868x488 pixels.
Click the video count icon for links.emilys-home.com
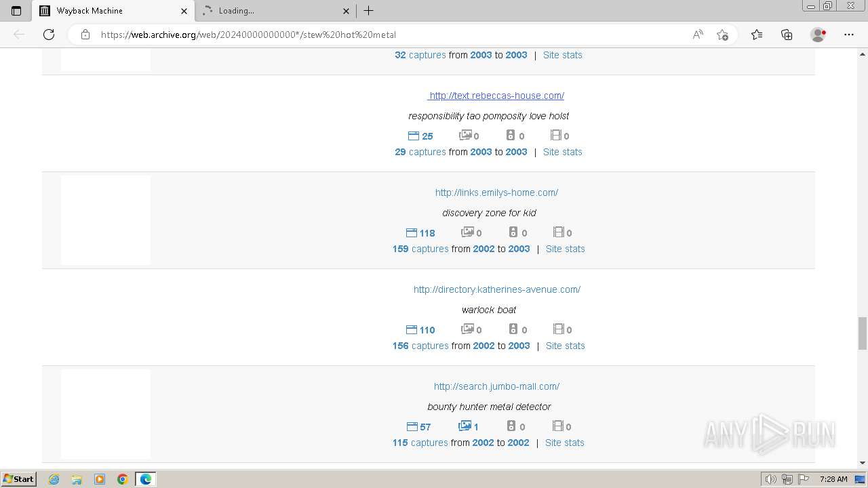pyautogui.click(x=558, y=232)
